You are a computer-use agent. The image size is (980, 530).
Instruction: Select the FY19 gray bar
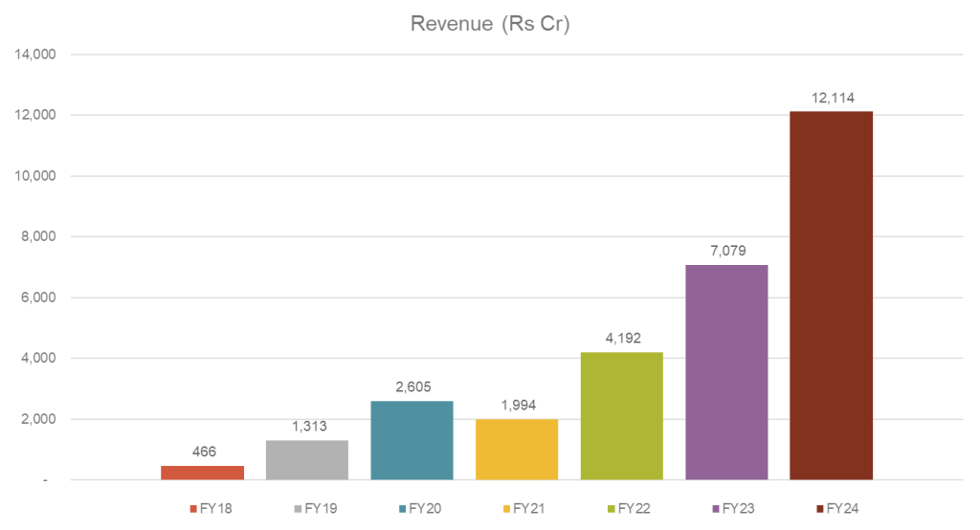click(x=306, y=459)
